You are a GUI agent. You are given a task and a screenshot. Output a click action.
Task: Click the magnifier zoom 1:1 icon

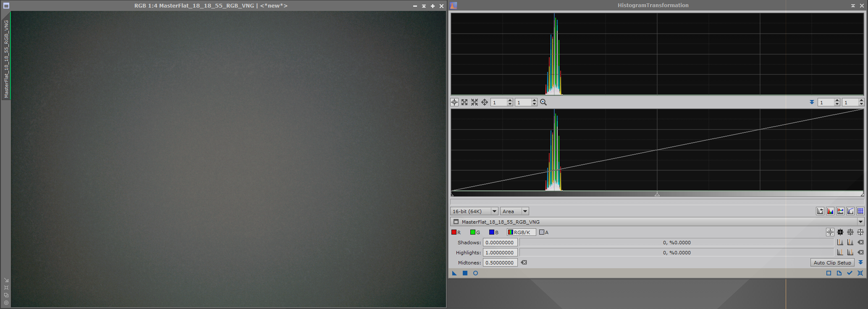point(543,102)
